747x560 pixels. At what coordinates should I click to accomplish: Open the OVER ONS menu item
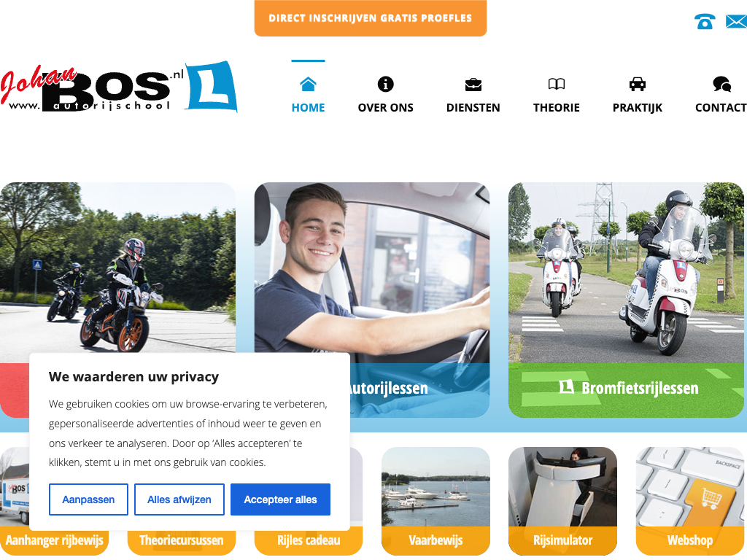tap(385, 108)
